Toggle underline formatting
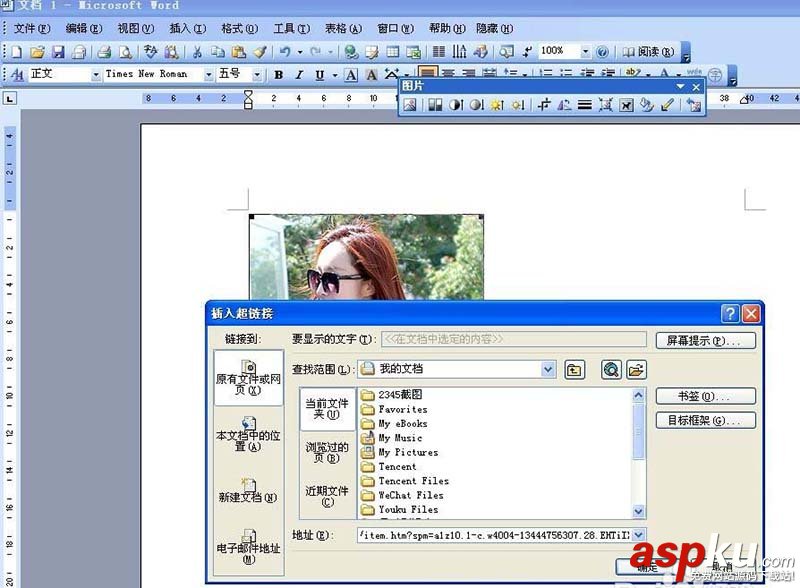Image resolution: width=800 pixels, height=588 pixels. [x=319, y=74]
